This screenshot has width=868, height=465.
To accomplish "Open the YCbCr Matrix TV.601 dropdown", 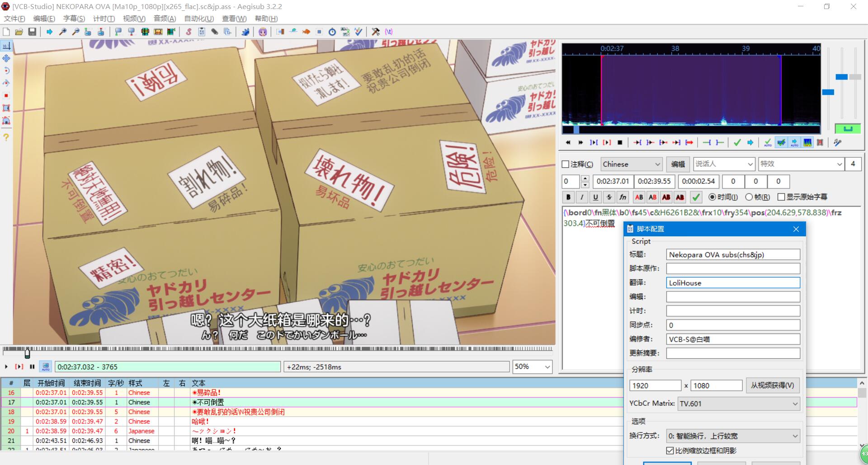I will coord(739,404).
